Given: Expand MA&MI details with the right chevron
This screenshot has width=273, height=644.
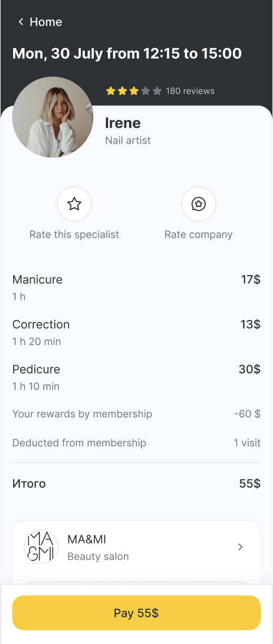Looking at the screenshot, I should pyautogui.click(x=240, y=547).
